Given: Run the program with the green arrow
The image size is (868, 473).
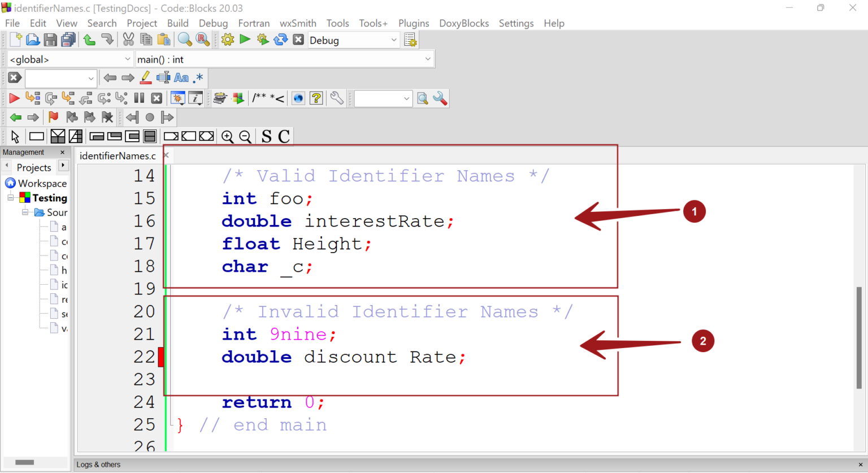Looking at the screenshot, I should click(x=245, y=40).
